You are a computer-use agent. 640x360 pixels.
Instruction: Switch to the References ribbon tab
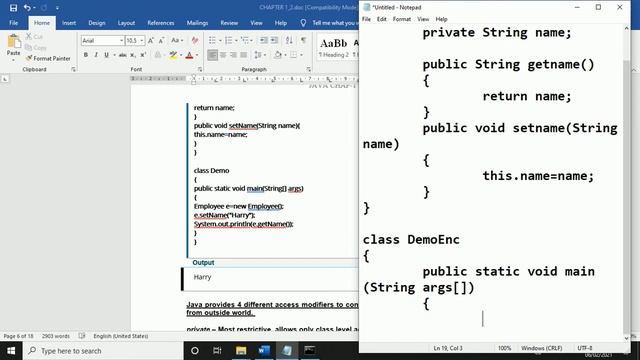click(161, 23)
